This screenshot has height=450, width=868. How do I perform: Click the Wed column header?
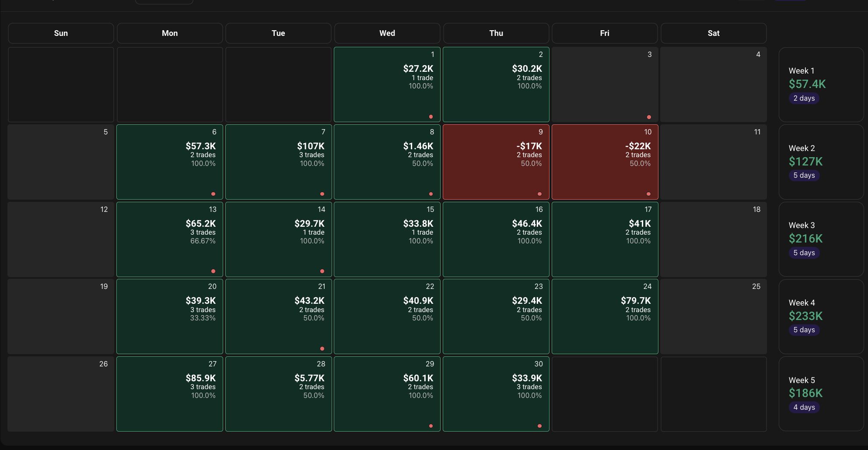pos(387,33)
